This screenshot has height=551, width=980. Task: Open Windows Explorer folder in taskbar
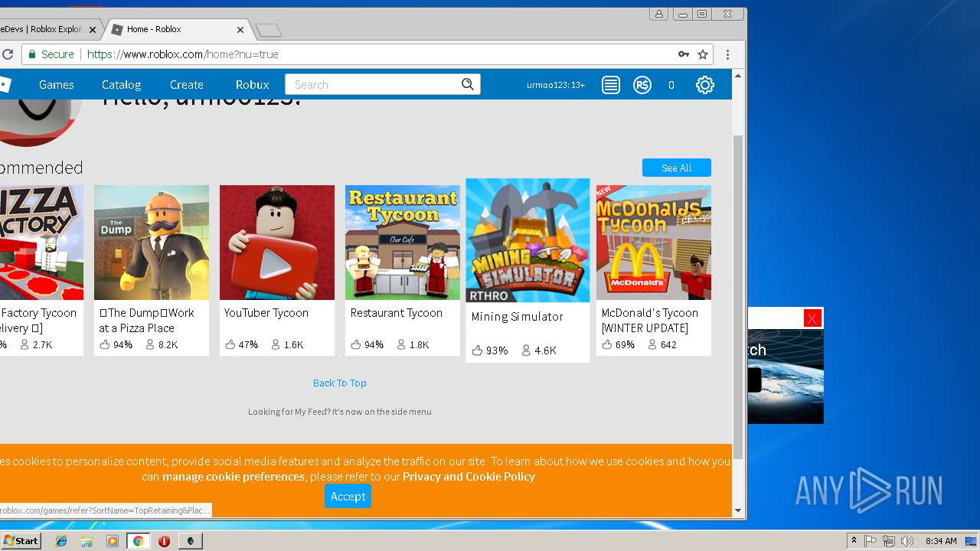click(x=87, y=541)
